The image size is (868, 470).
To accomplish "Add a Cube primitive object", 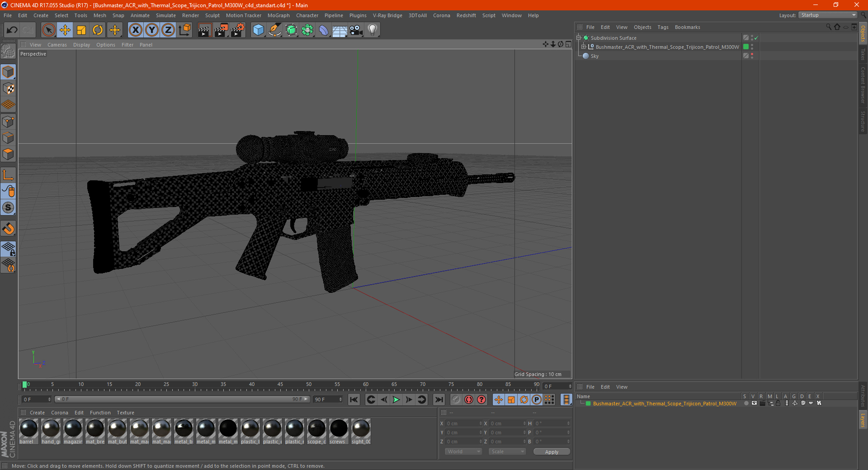I will (258, 30).
